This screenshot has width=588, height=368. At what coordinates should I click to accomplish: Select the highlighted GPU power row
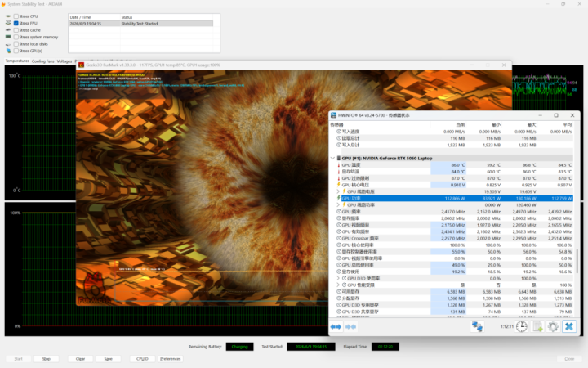(451, 198)
